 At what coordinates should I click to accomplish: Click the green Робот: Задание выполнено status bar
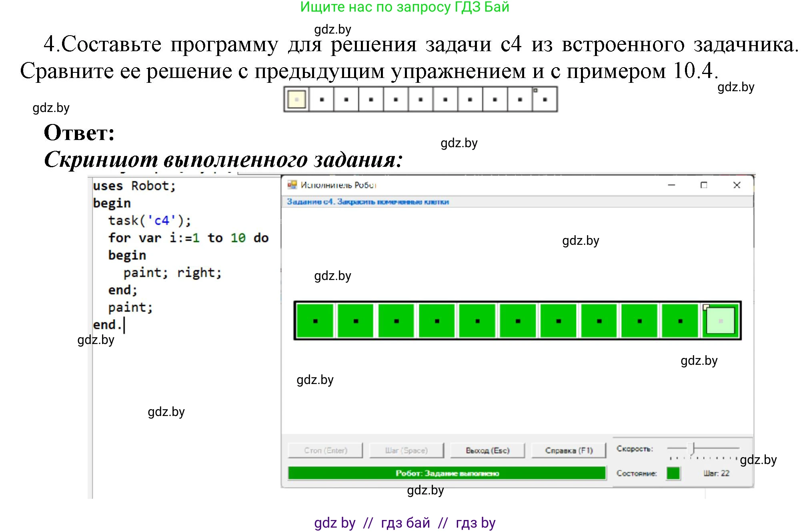point(448,473)
